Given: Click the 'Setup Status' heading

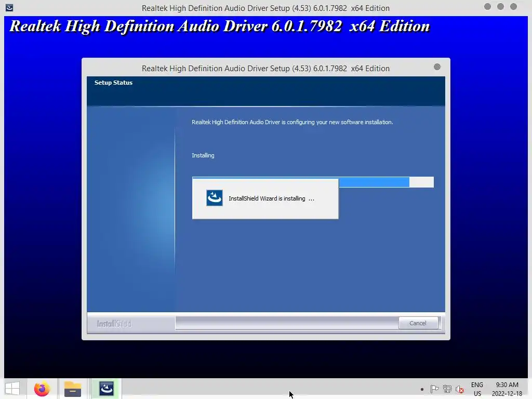Looking at the screenshot, I should coord(113,83).
